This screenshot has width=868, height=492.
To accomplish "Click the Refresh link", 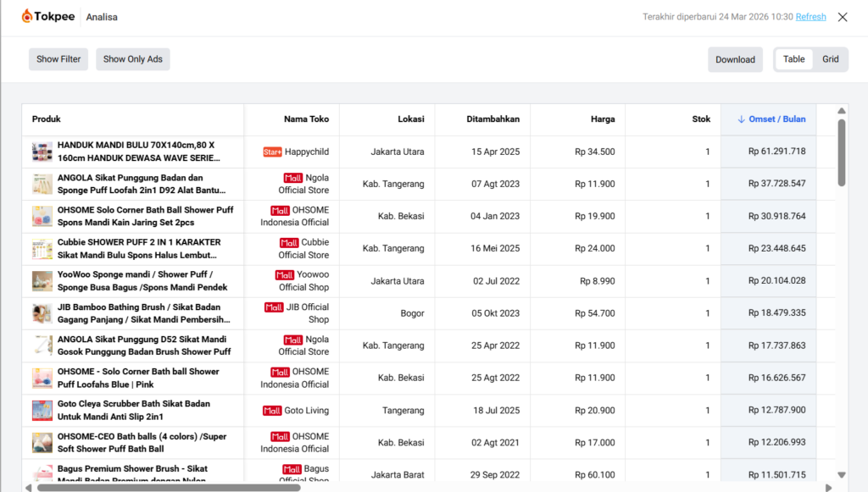I will (x=810, y=17).
